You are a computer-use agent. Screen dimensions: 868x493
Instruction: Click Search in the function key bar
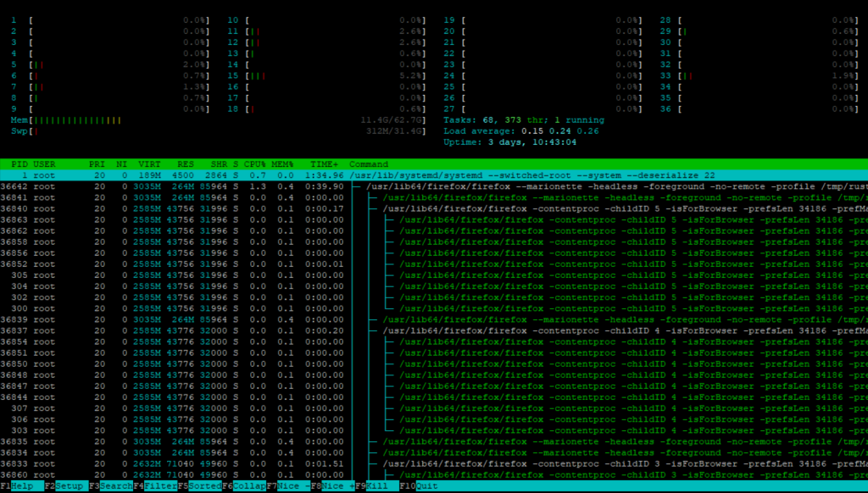click(116, 487)
